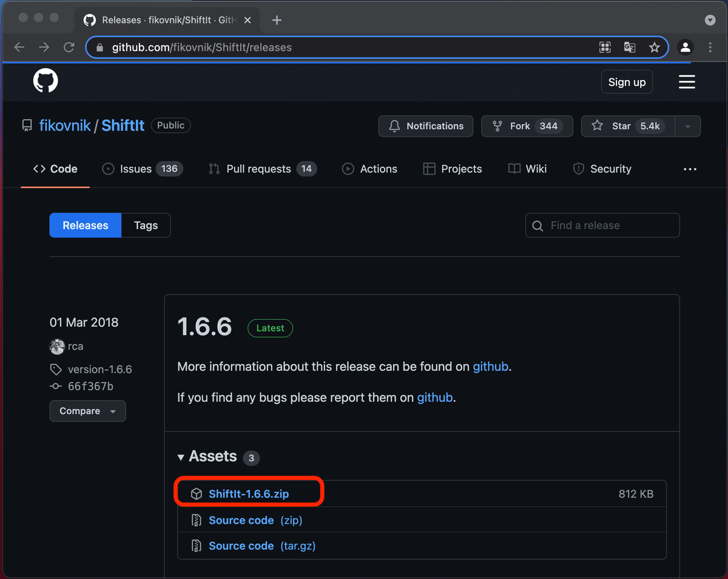The width and height of the screenshot is (728, 579).
Task: Click the repository book icon beside fikovnik
Action: (x=27, y=126)
